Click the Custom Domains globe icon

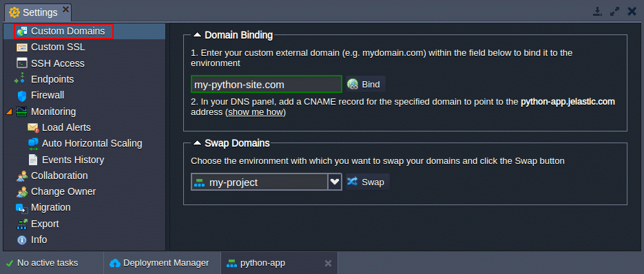[22, 31]
